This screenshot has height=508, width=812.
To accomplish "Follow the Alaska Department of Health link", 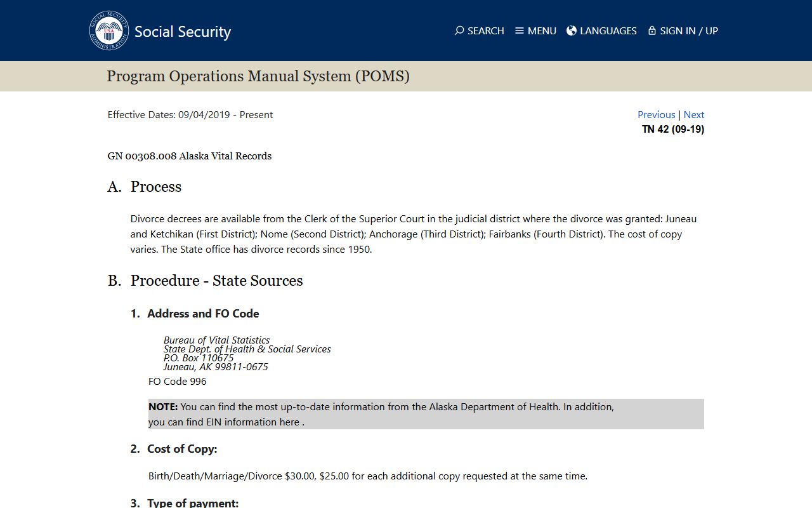I will (x=494, y=407).
